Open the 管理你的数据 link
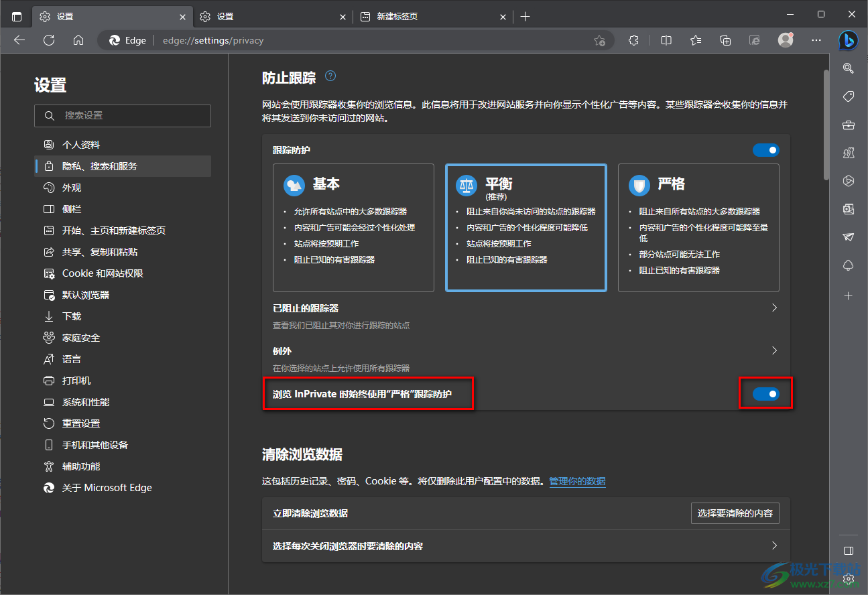This screenshot has height=595, width=868. [x=577, y=481]
